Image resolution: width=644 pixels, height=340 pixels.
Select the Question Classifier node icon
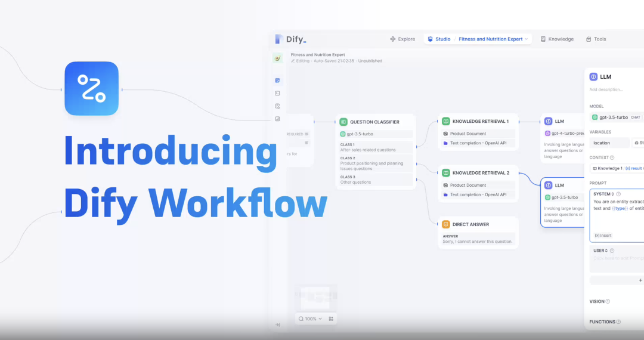pyautogui.click(x=344, y=122)
